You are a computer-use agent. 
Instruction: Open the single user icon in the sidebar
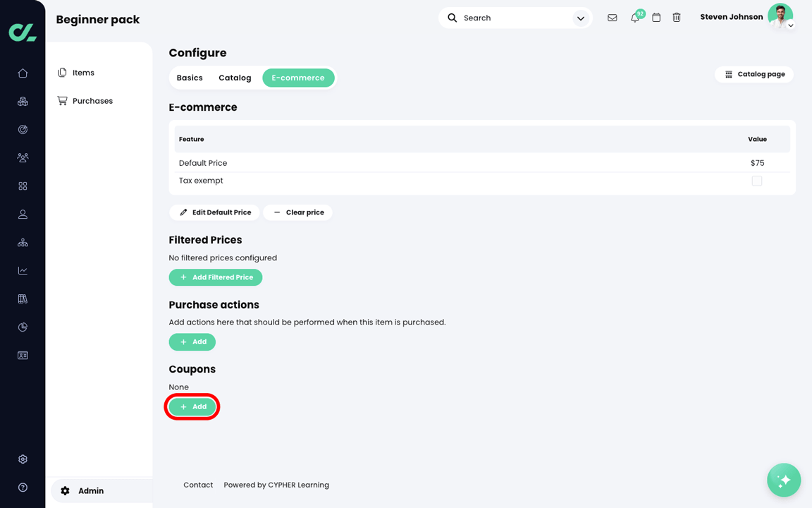pyautogui.click(x=23, y=214)
